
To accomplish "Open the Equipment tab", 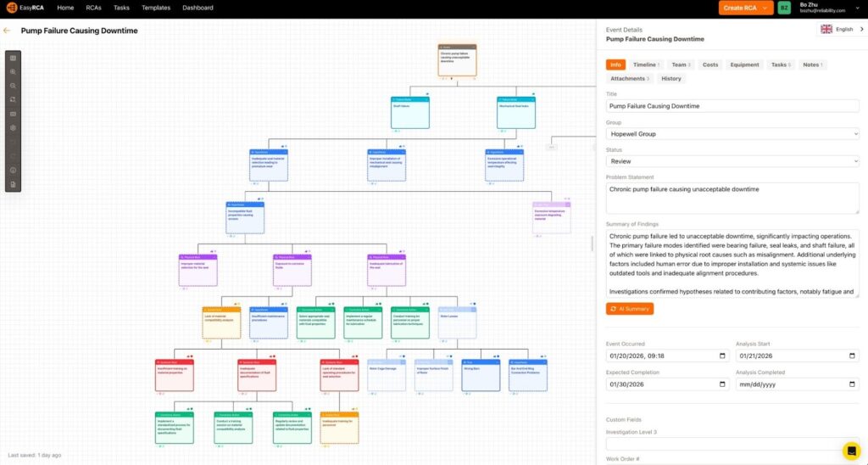I will click(744, 64).
